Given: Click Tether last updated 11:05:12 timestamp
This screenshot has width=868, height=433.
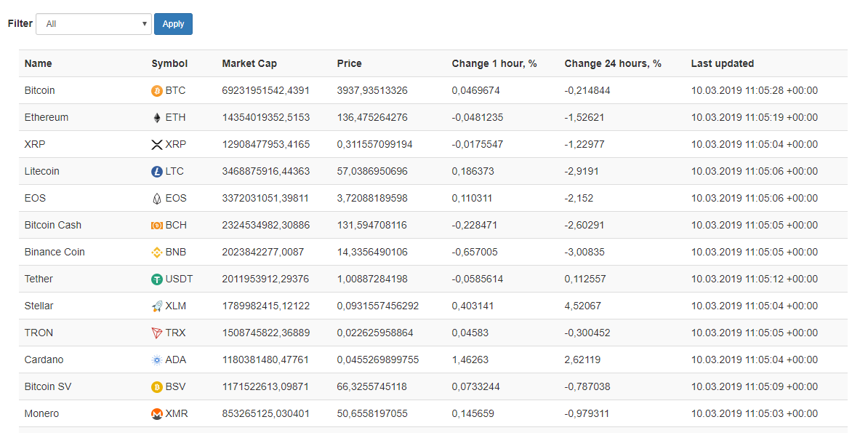Looking at the screenshot, I should click(x=755, y=279).
